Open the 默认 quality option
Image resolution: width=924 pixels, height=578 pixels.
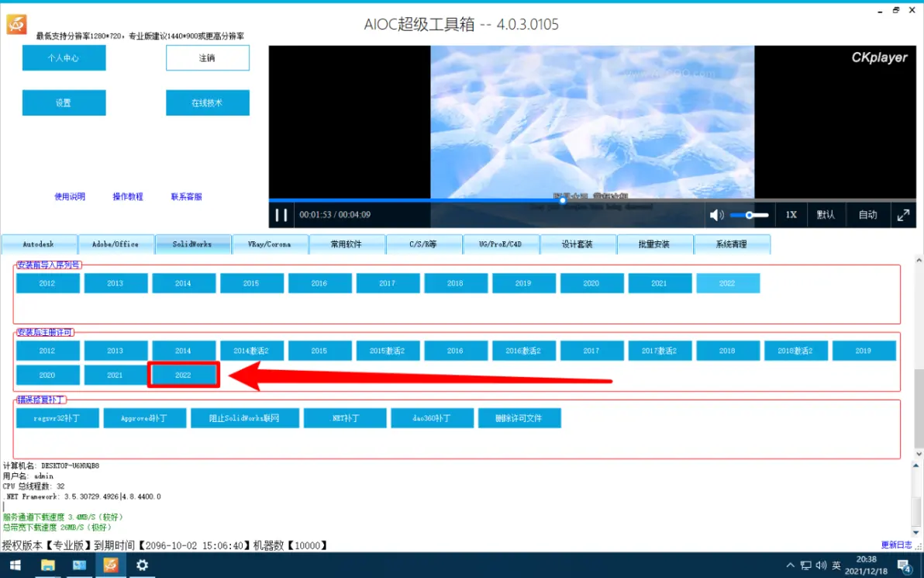[825, 215]
